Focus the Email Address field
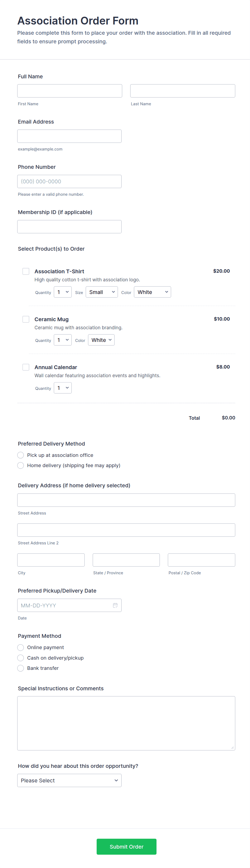This screenshot has width=250, height=868. [x=69, y=136]
